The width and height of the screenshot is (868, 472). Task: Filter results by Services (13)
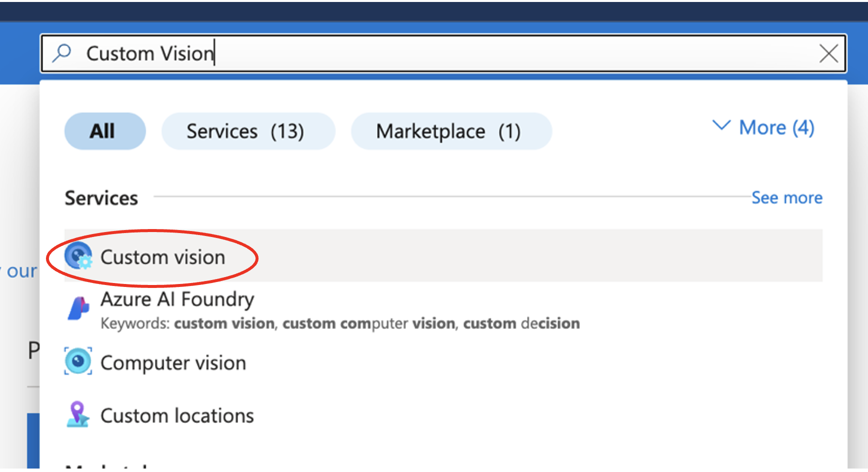248,131
